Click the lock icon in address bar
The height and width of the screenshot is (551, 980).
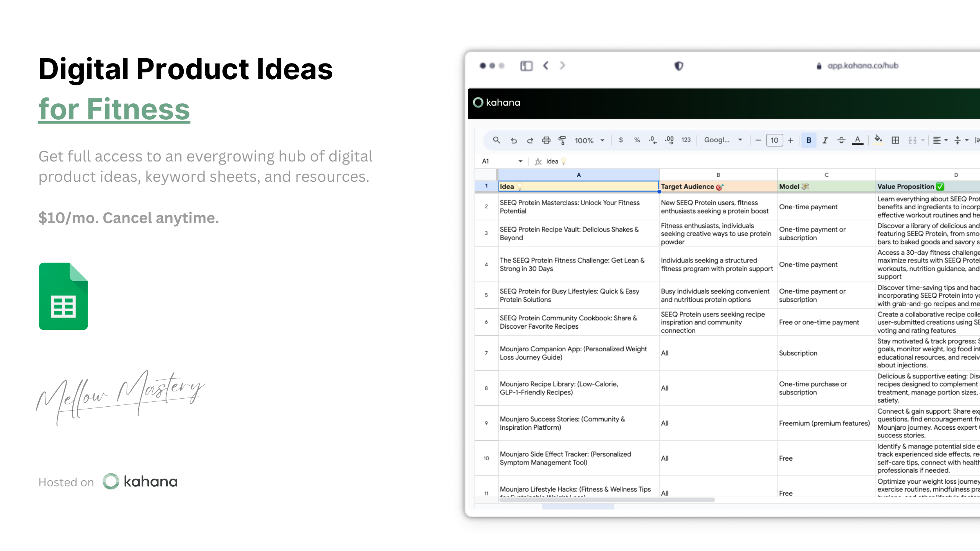[819, 66]
